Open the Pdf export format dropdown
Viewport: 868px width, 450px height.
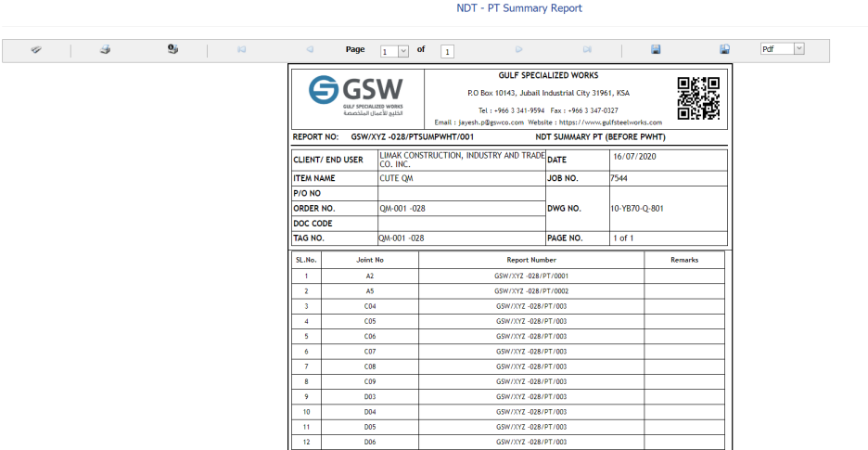pyautogui.click(x=798, y=49)
